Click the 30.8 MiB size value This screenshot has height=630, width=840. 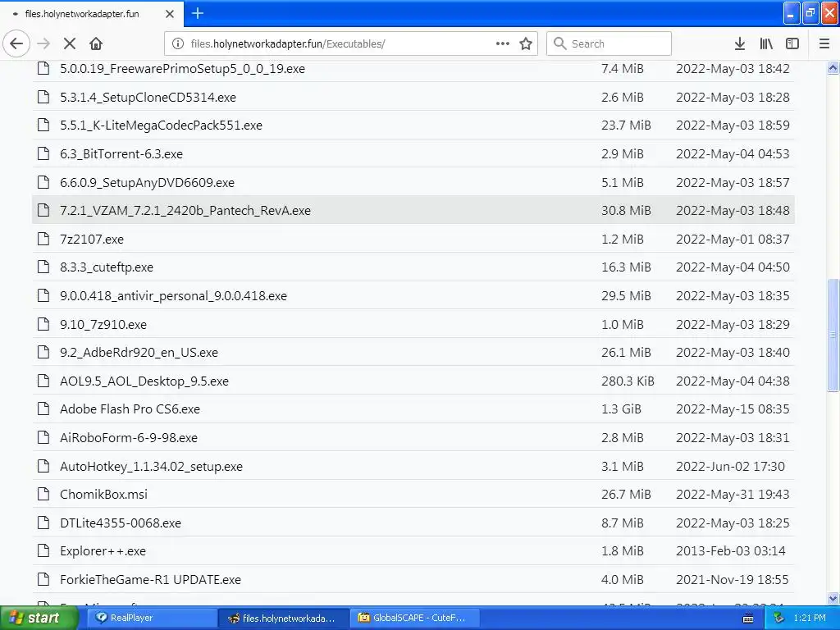pos(626,211)
